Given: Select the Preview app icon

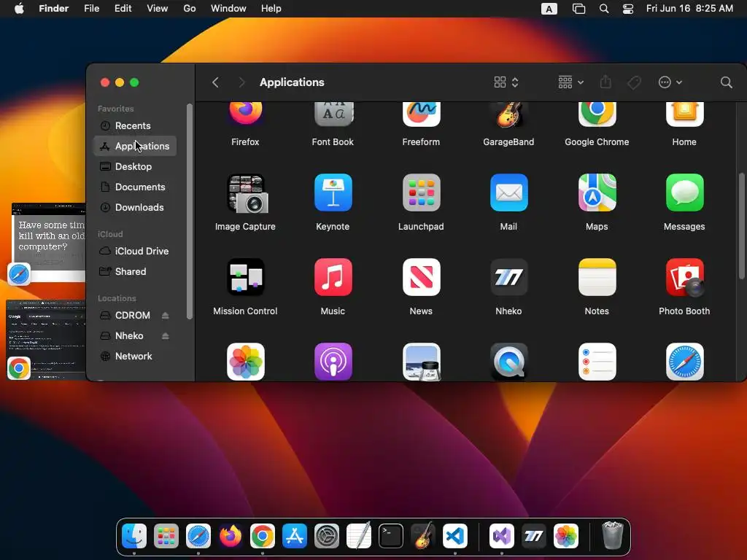Looking at the screenshot, I should pyautogui.click(x=421, y=362).
